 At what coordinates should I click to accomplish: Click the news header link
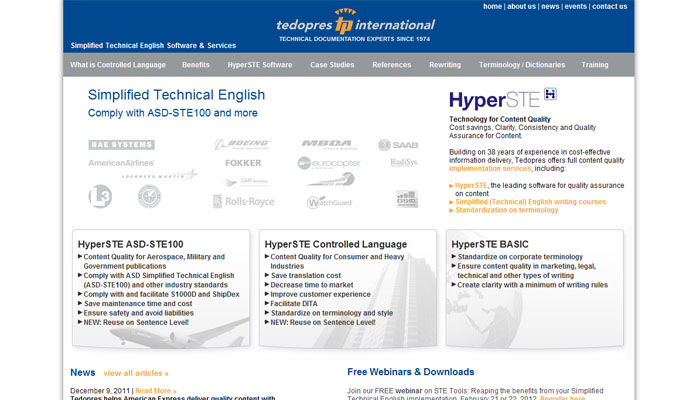tap(550, 6)
